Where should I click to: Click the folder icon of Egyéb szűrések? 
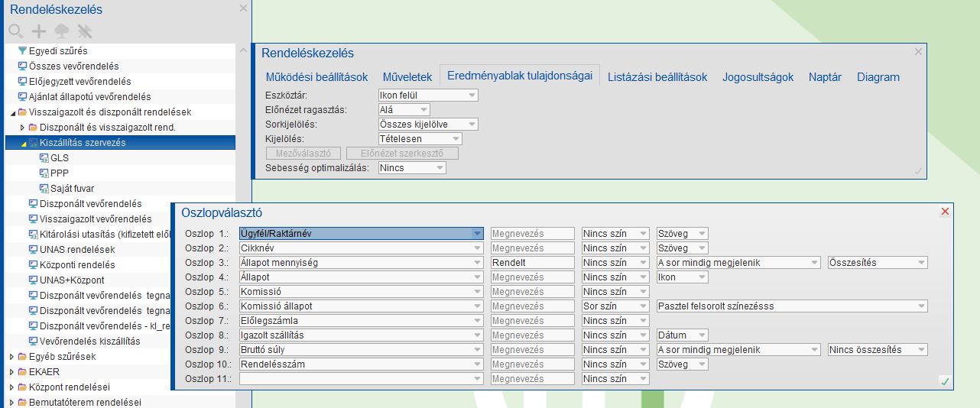(22, 357)
